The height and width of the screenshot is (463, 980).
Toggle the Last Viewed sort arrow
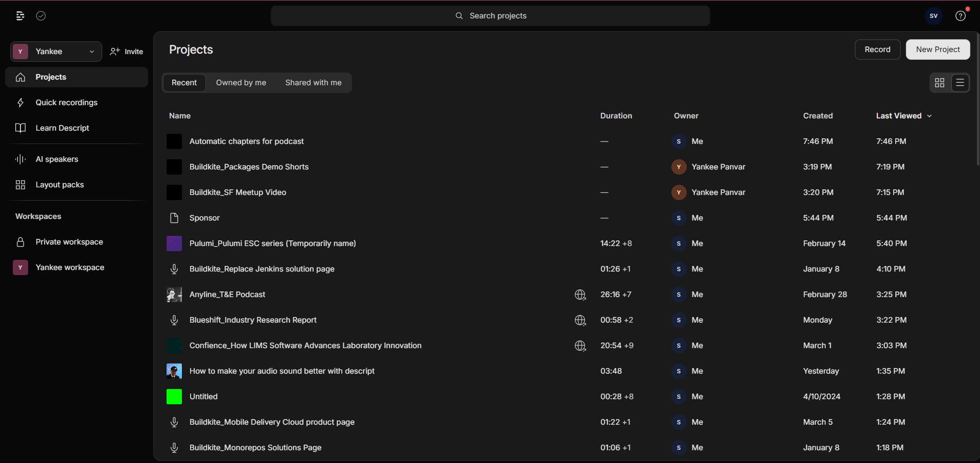tap(929, 116)
